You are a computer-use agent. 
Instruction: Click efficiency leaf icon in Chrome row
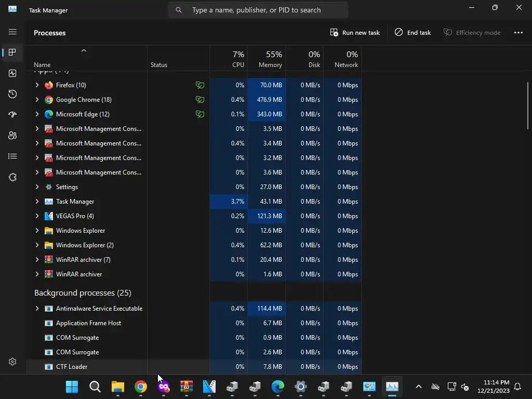click(x=200, y=100)
